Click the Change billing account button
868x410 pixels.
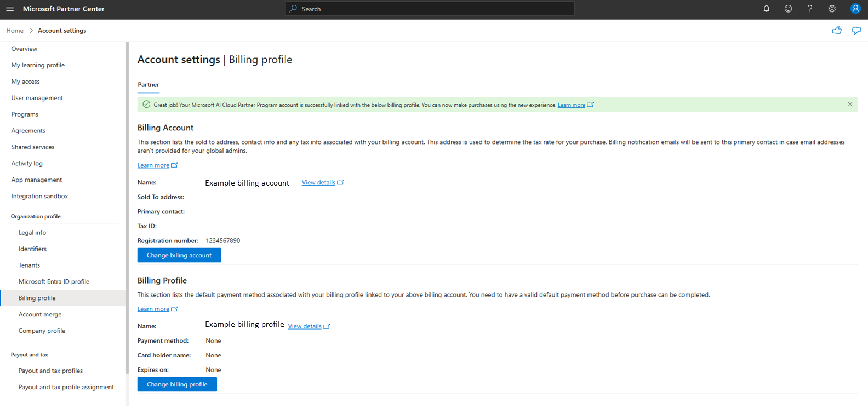pyautogui.click(x=179, y=256)
